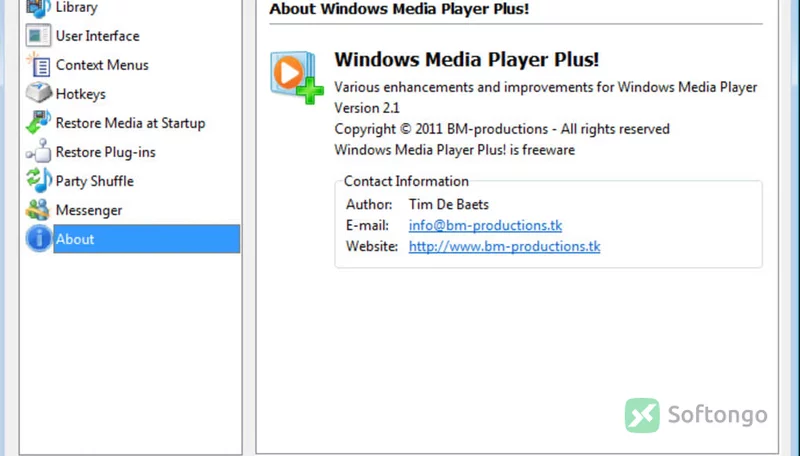Click the 'About Windows Media Player Plus!' heading

tap(399, 9)
